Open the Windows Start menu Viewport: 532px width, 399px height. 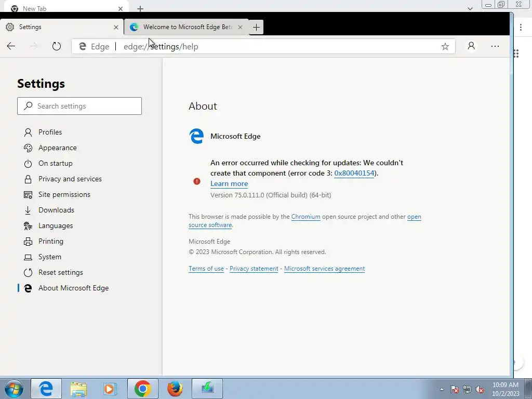14,389
